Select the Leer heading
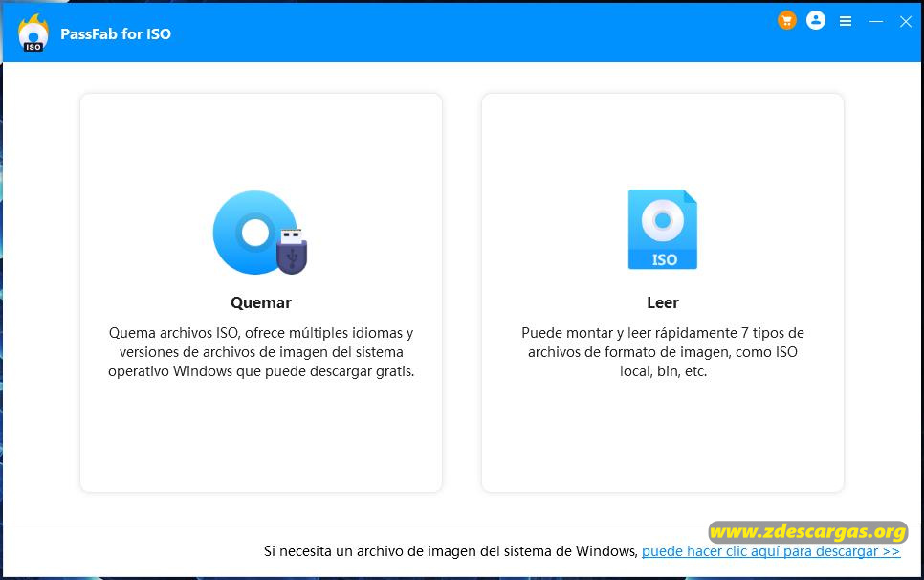The width and height of the screenshot is (924, 580). [663, 302]
